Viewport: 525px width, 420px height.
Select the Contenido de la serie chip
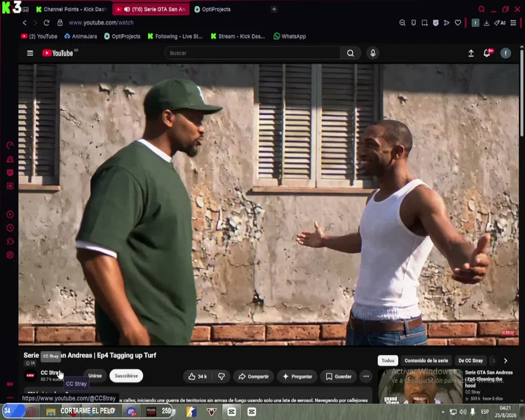click(x=426, y=360)
